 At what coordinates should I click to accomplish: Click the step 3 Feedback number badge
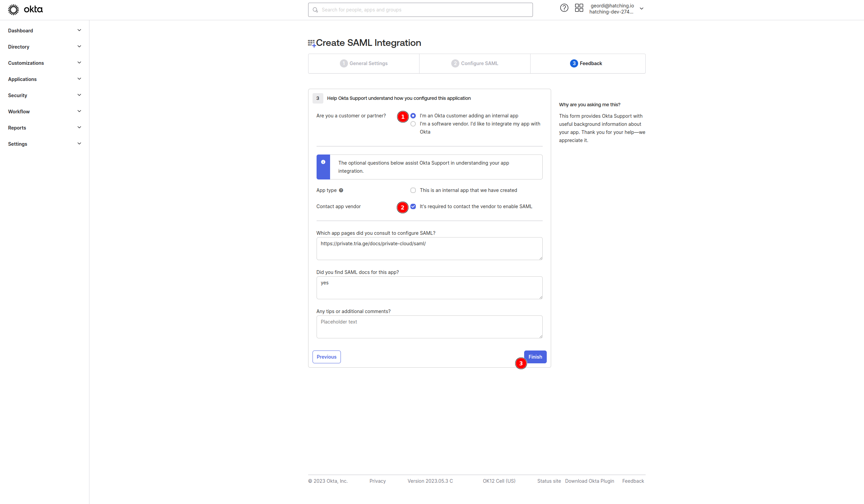pos(574,63)
